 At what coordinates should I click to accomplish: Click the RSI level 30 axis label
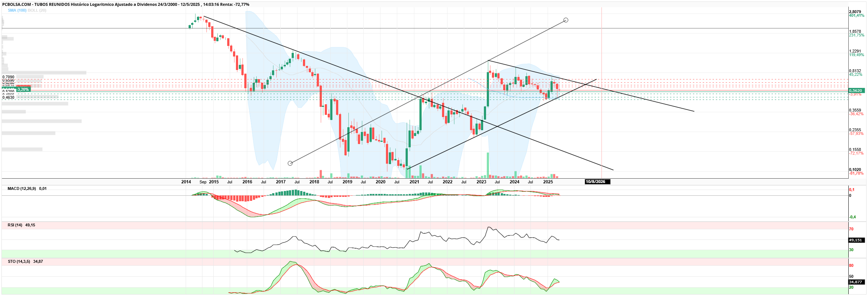[x=851, y=250]
